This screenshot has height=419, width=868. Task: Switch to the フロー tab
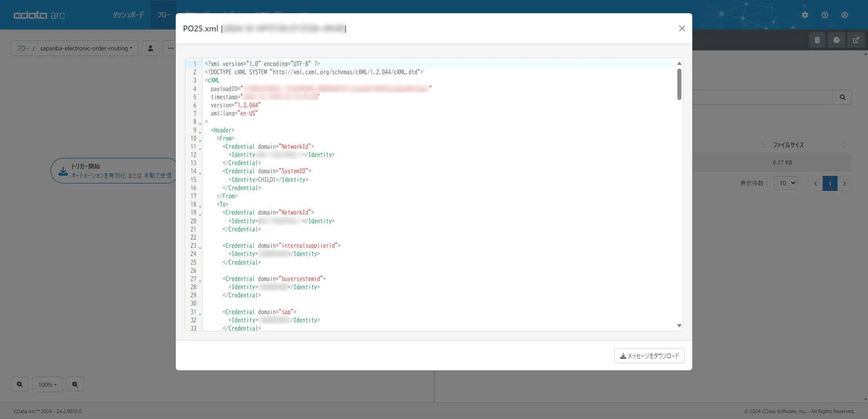pos(163,15)
